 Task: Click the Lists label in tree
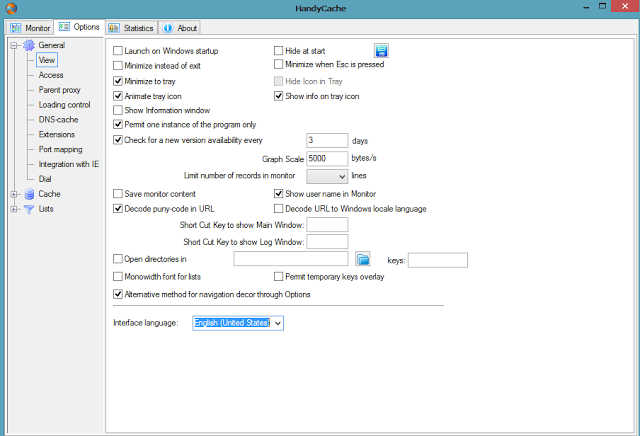pos(46,209)
